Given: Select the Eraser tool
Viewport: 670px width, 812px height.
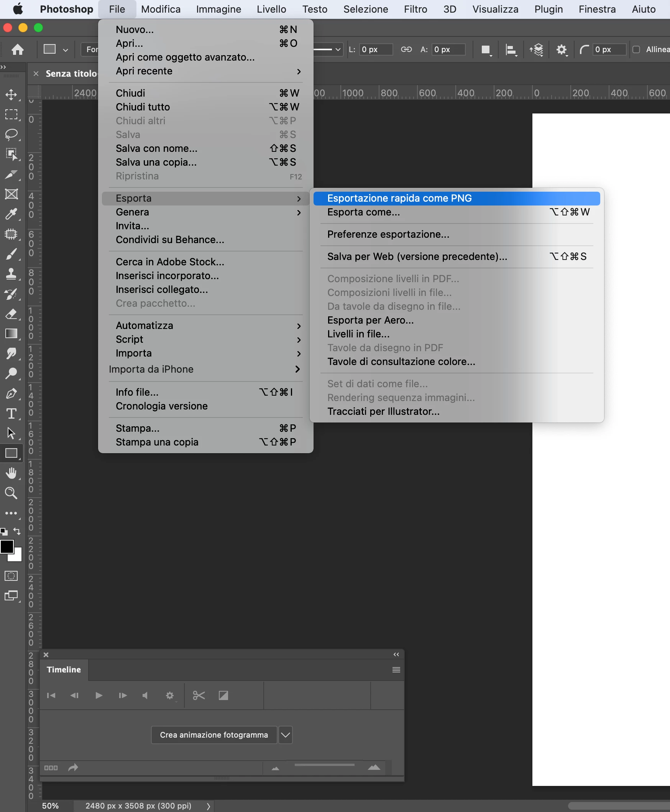Looking at the screenshot, I should click(x=11, y=314).
